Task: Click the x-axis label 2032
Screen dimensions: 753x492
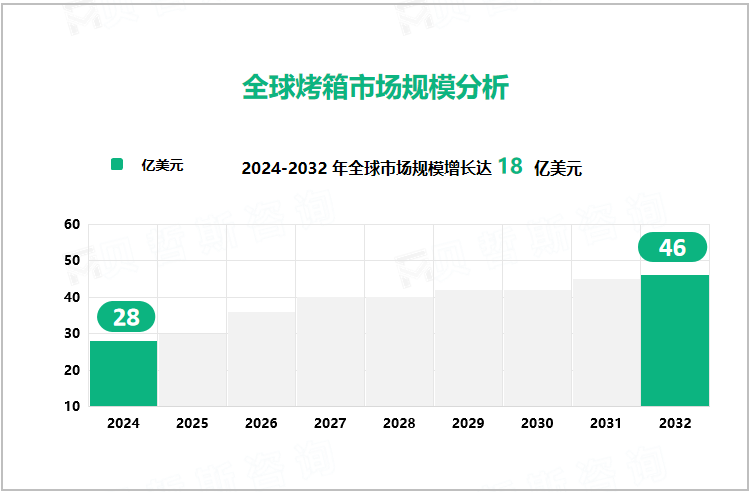Action: (675, 423)
